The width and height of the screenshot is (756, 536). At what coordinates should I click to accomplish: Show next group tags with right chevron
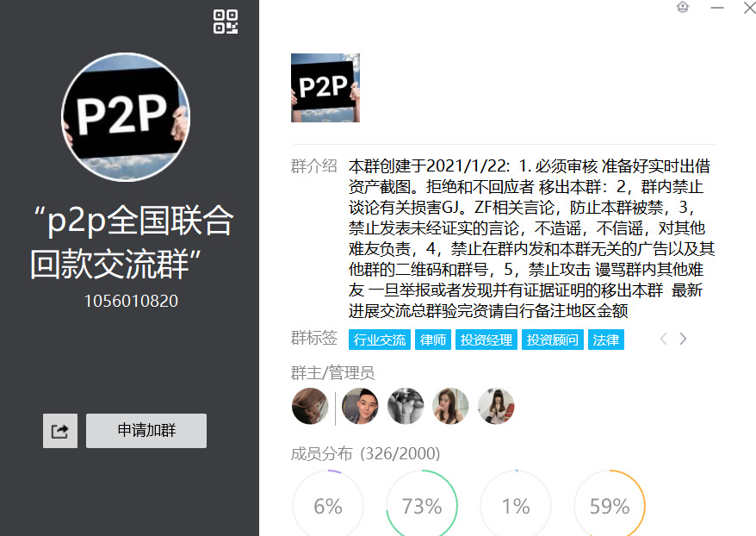tap(683, 339)
